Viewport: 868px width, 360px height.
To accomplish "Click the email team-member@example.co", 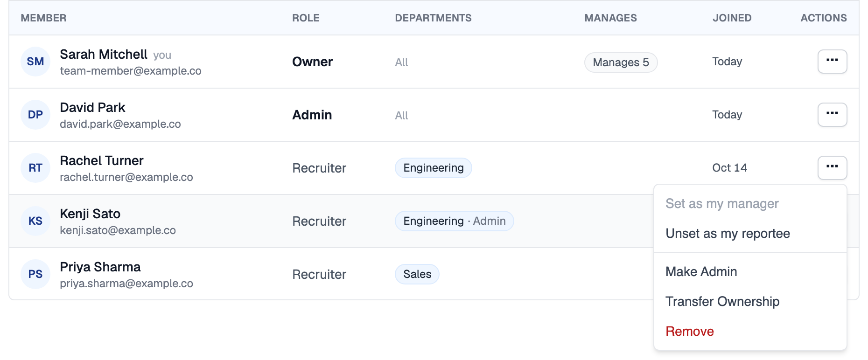I will click(131, 71).
